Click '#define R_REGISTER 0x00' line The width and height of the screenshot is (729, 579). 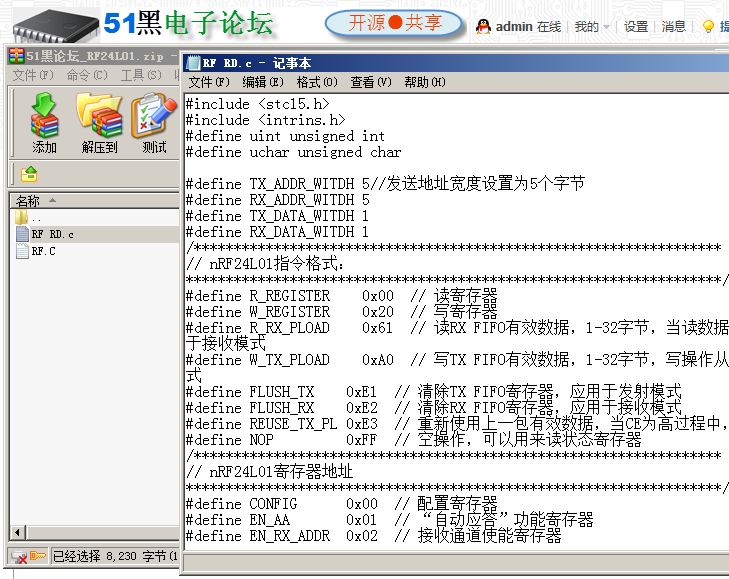(342, 296)
